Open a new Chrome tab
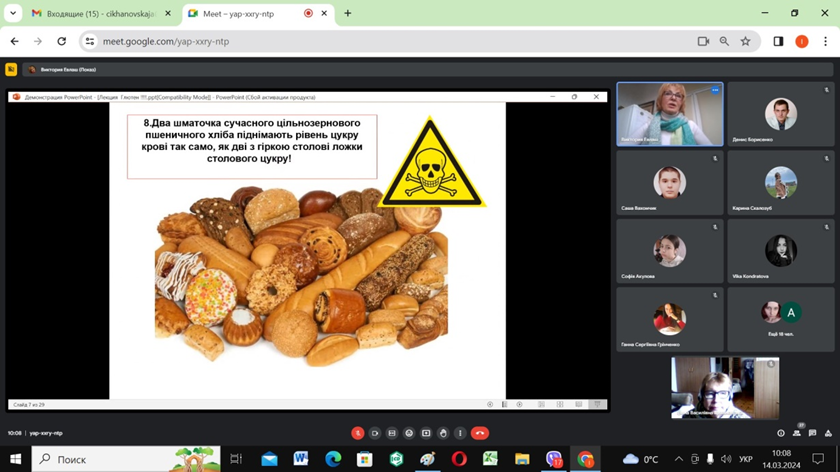Image resolution: width=840 pixels, height=472 pixels. pyautogui.click(x=348, y=13)
